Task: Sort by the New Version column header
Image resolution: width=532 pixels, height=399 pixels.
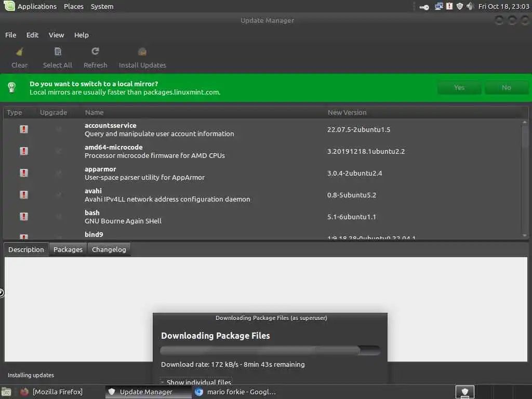Action: tap(347, 112)
